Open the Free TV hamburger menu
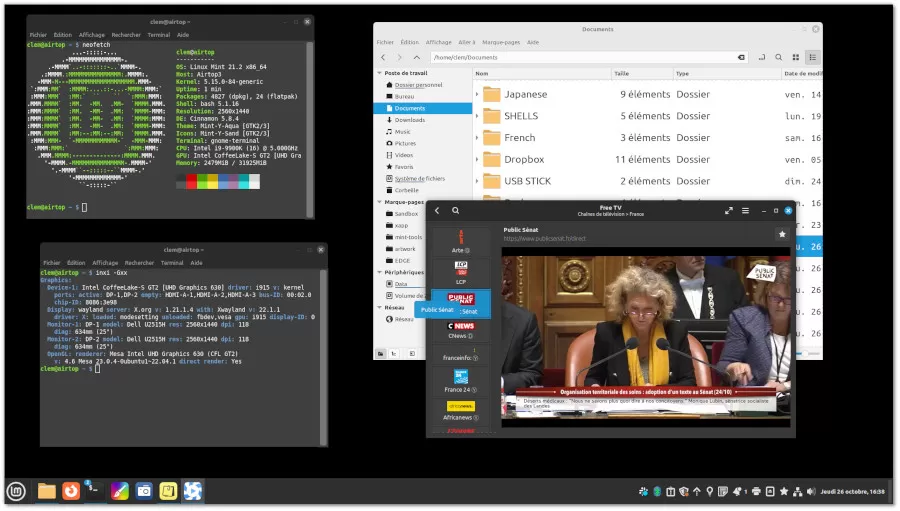 click(x=746, y=211)
